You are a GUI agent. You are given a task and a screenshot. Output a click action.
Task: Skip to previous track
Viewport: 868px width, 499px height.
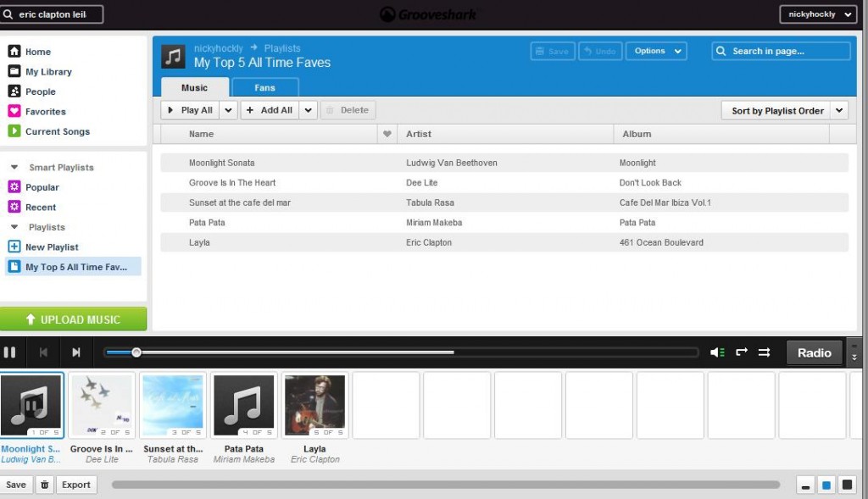pos(43,352)
